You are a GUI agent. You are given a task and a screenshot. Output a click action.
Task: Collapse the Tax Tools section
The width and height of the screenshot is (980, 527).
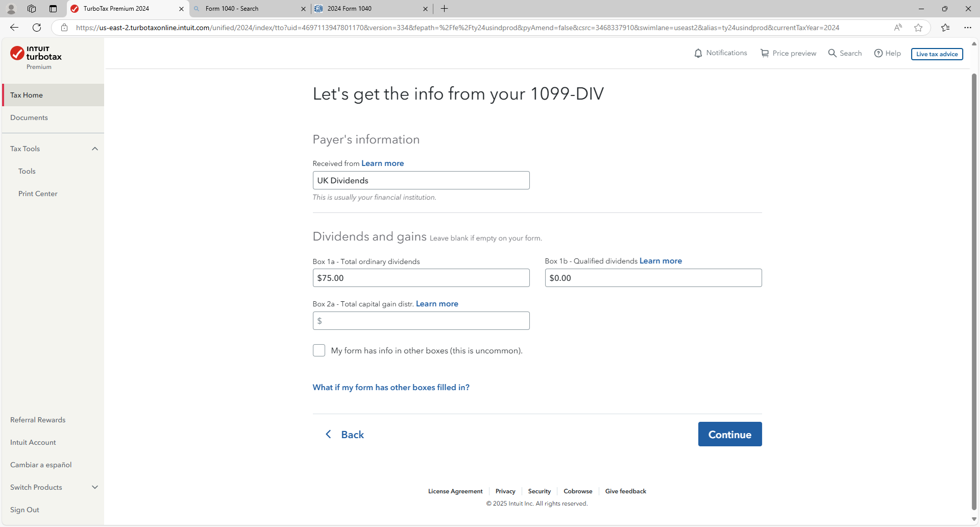click(x=95, y=149)
